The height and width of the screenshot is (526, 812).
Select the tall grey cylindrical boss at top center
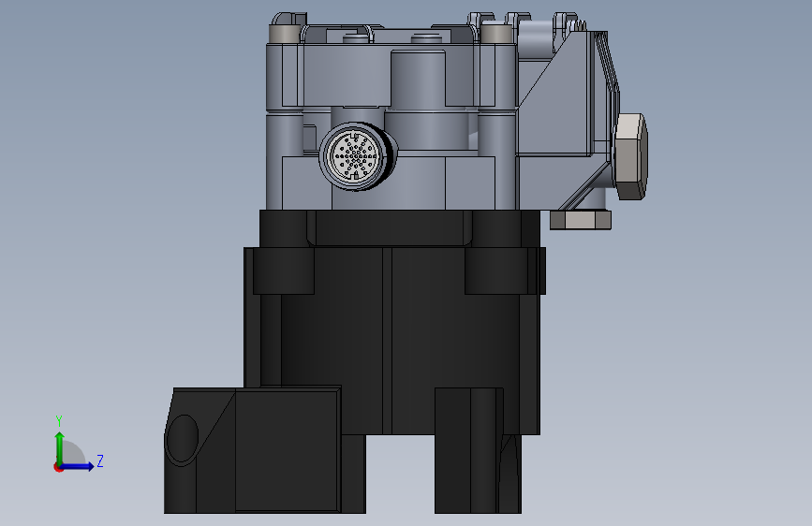pos(418,79)
